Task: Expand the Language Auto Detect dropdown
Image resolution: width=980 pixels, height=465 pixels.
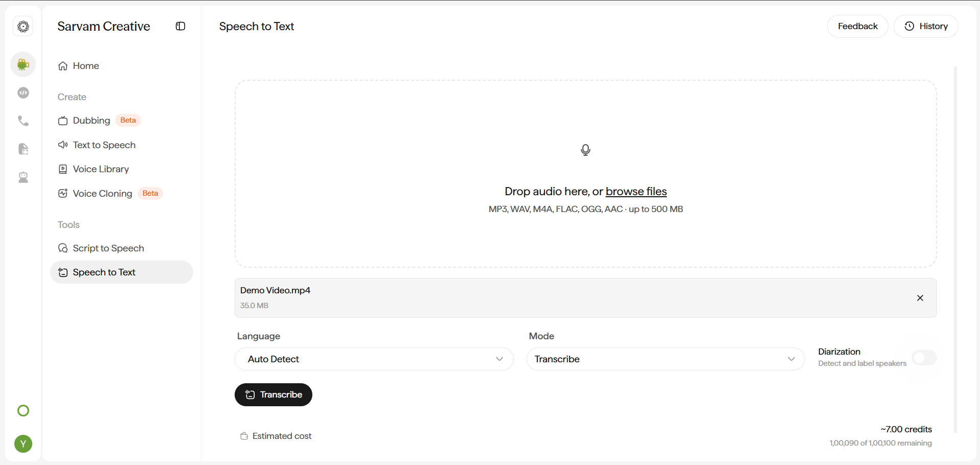Action: coord(374,359)
